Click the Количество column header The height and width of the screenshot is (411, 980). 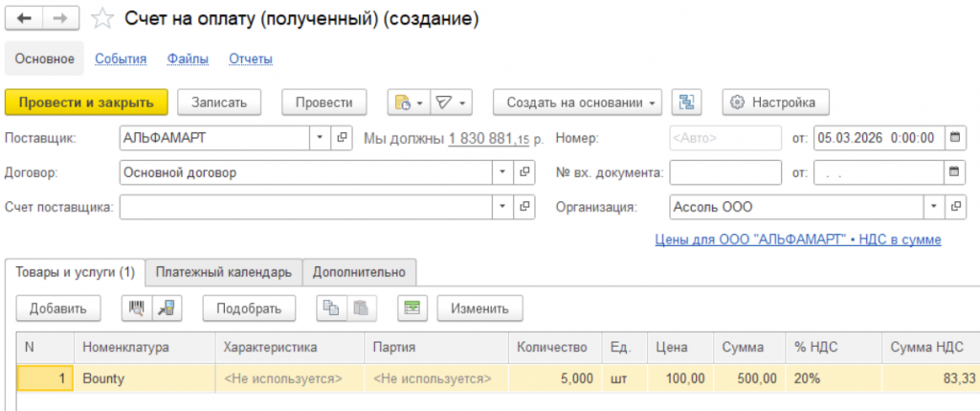[x=556, y=347]
